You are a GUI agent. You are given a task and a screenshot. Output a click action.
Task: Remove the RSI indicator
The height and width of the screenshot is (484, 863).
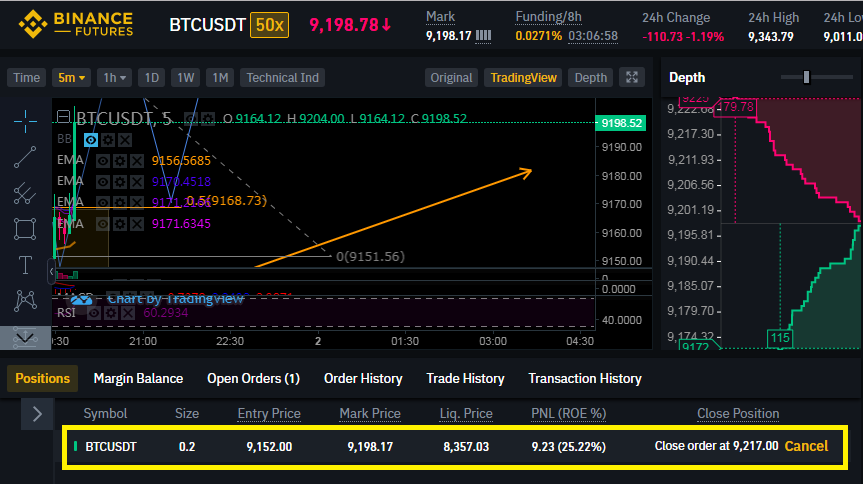pos(128,313)
